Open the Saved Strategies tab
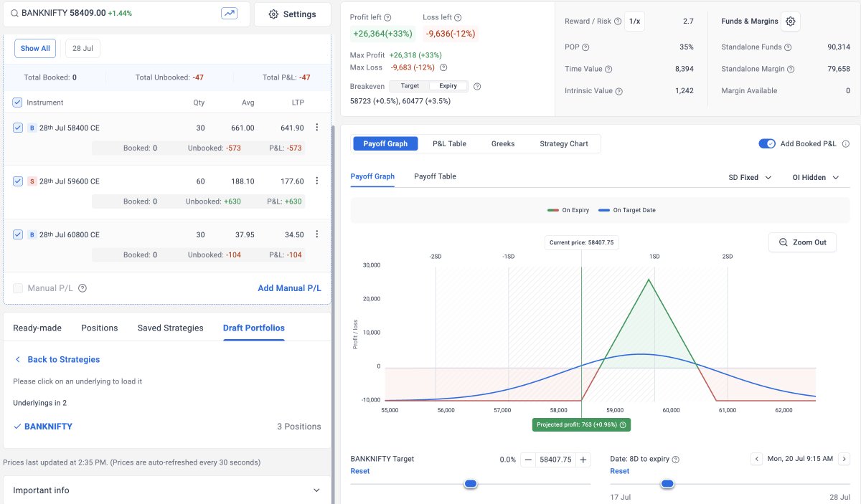 170,328
